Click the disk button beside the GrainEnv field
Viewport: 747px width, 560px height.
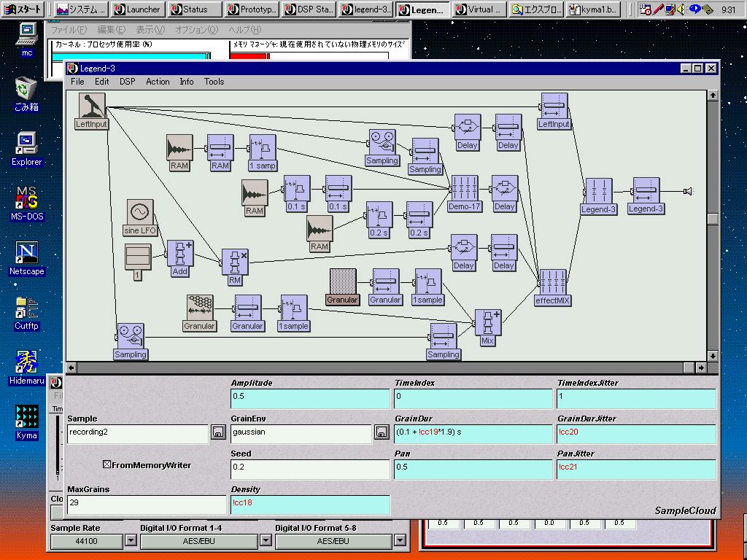click(382, 432)
